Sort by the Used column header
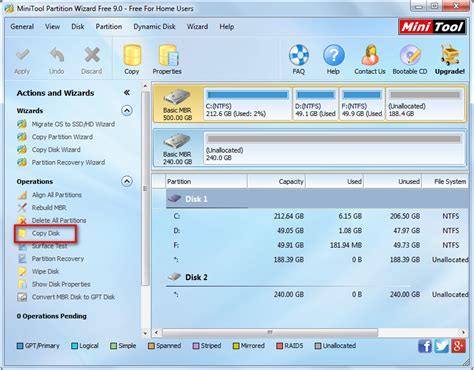Screen dimensions: 474x370 [x=334, y=181]
